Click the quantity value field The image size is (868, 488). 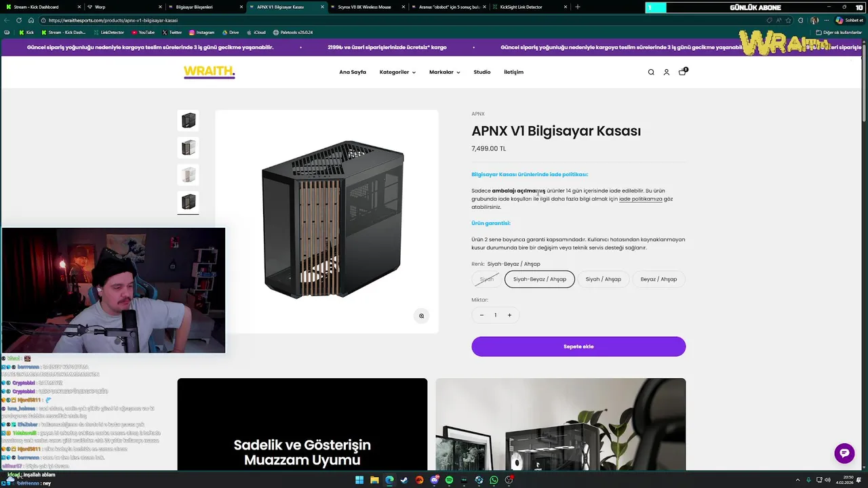tap(495, 315)
